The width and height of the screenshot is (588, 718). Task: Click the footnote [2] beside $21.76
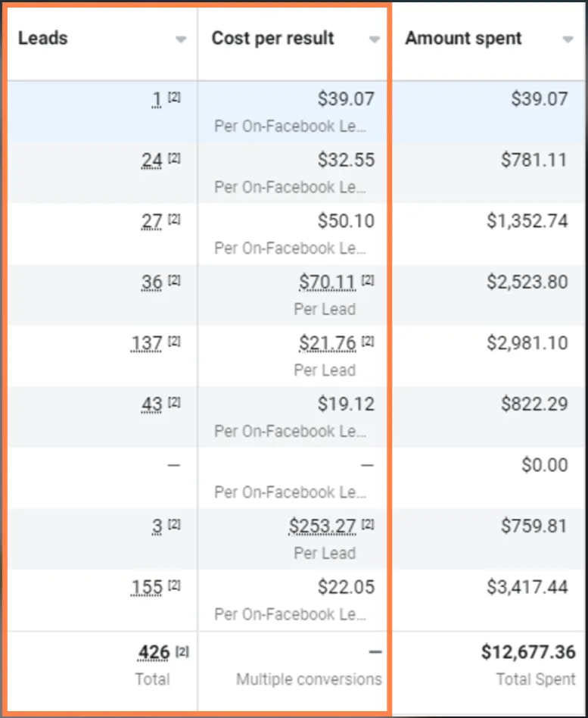pyautogui.click(x=368, y=341)
